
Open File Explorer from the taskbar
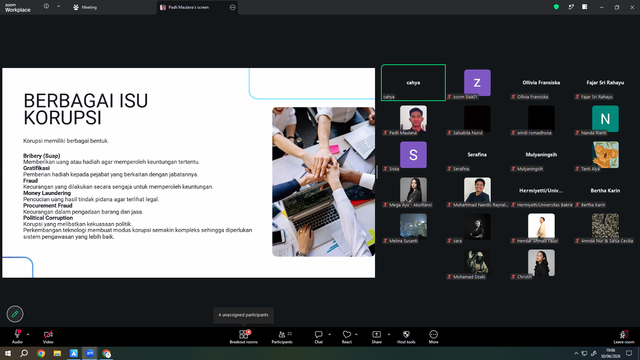pyautogui.click(x=57, y=353)
